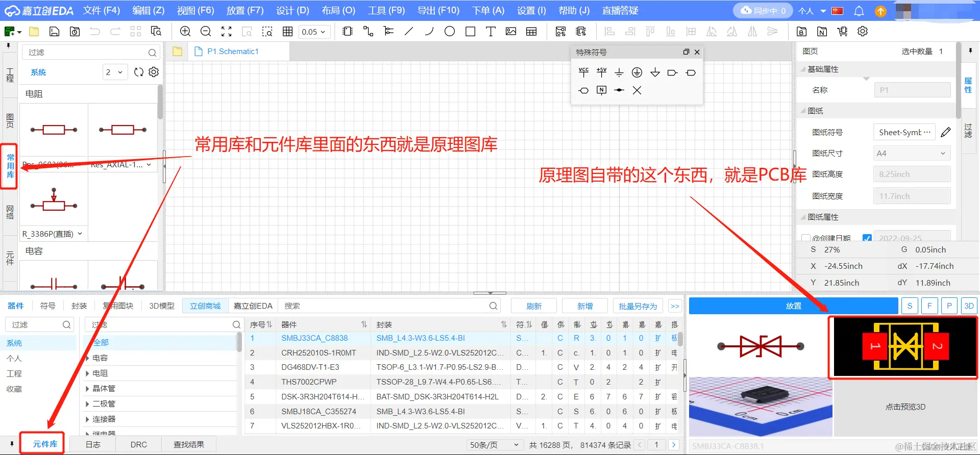
Task: Expand the 晶体管 category
Action: pyautogui.click(x=87, y=389)
